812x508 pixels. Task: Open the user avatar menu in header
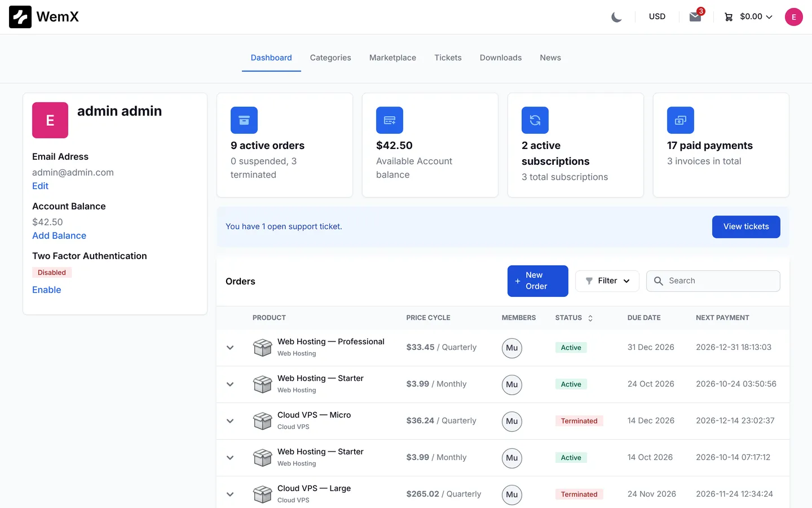pyautogui.click(x=793, y=17)
